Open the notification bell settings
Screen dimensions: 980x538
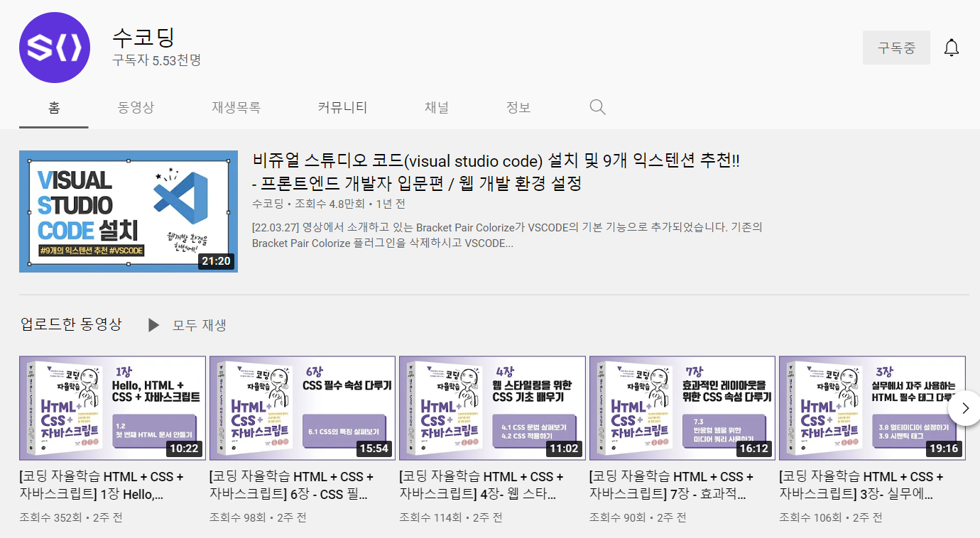click(952, 48)
